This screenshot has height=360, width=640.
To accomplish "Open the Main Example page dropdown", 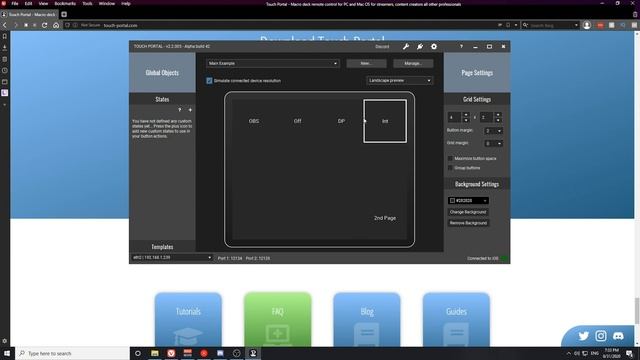I will (273, 64).
